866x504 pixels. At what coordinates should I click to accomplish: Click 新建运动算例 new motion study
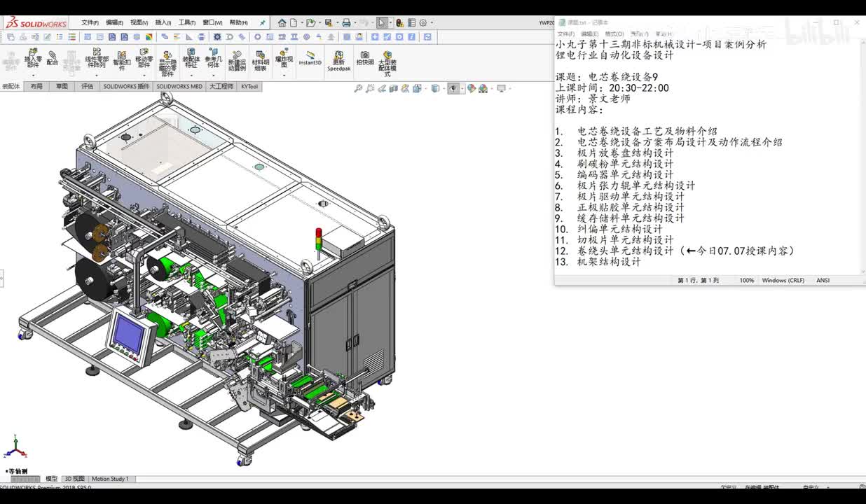237,61
